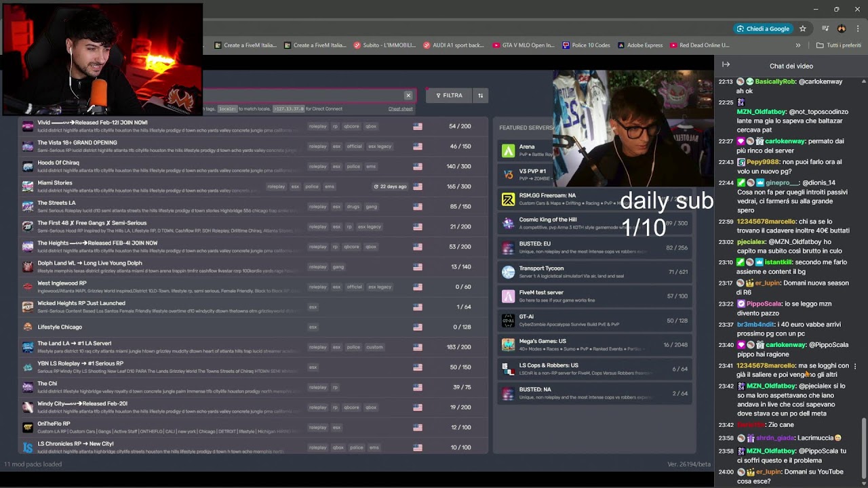The height and width of the screenshot is (488, 868).
Task: Open message options for 12345678marcello's chat message
Action: click(x=855, y=366)
